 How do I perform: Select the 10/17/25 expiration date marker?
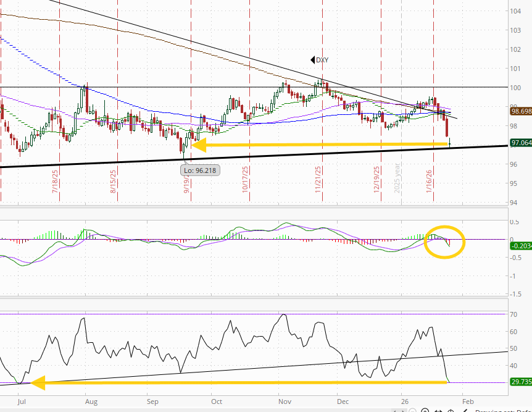point(245,180)
